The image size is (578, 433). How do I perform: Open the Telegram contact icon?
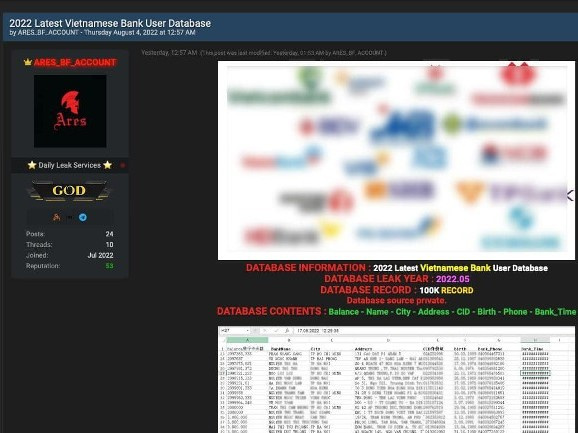83,217
